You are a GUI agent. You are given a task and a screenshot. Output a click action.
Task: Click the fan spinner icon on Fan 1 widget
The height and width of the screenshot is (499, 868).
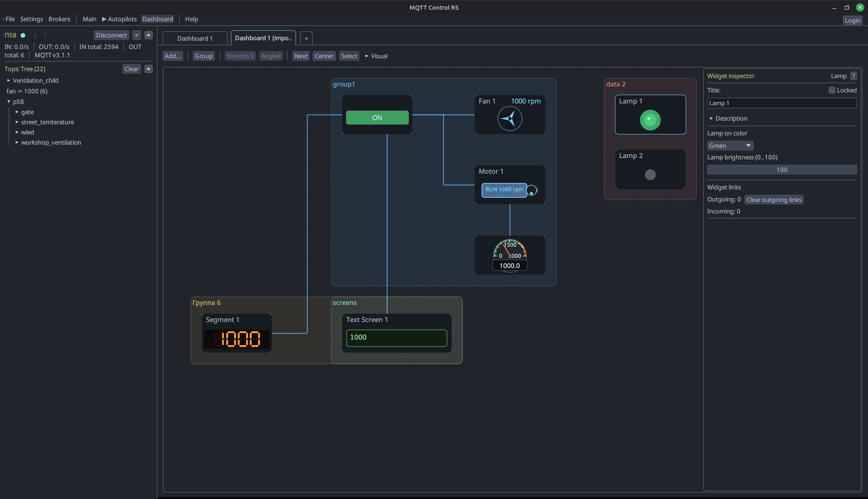click(x=510, y=118)
